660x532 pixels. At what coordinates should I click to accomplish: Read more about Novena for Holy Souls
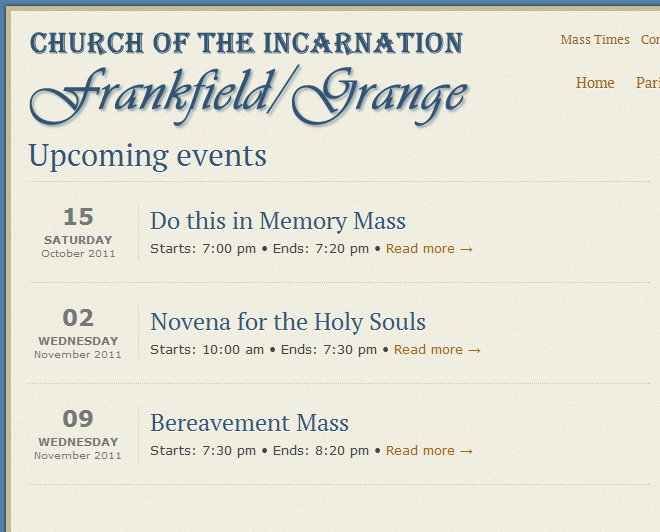(437, 350)
